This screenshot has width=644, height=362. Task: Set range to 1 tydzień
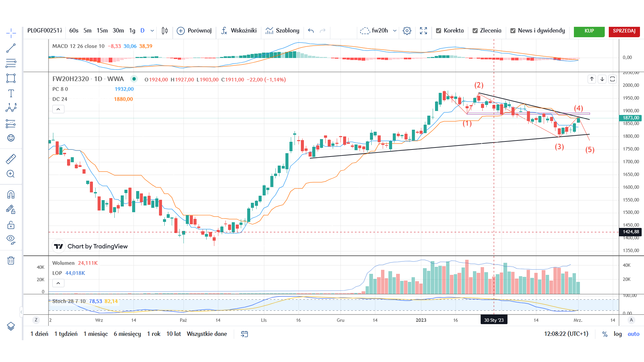66,334
